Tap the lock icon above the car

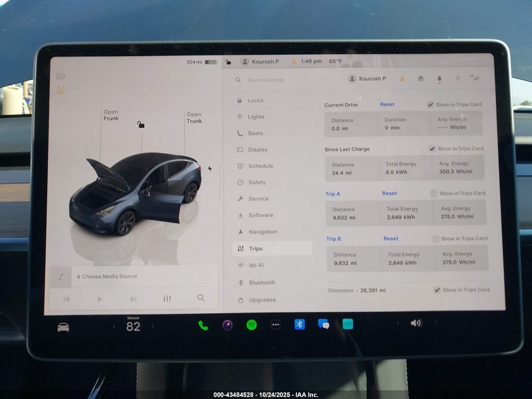point(140,125)
